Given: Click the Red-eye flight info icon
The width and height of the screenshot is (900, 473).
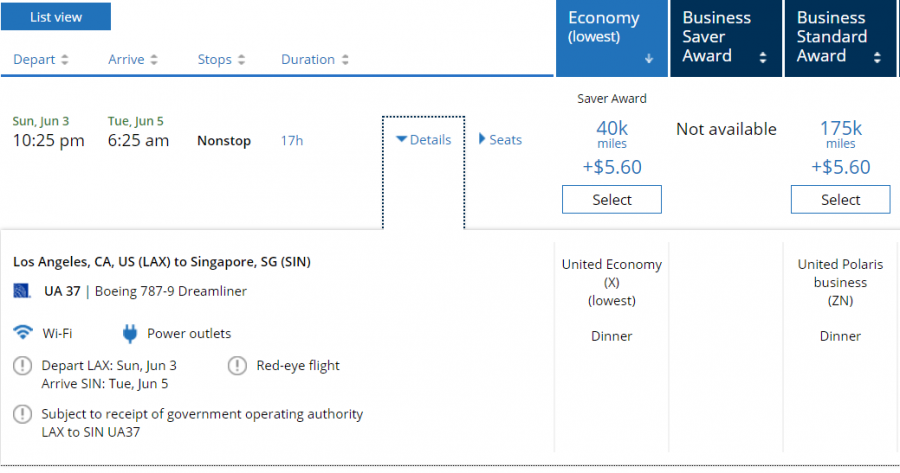Looking at the screenshot, I should click(237, 365).
